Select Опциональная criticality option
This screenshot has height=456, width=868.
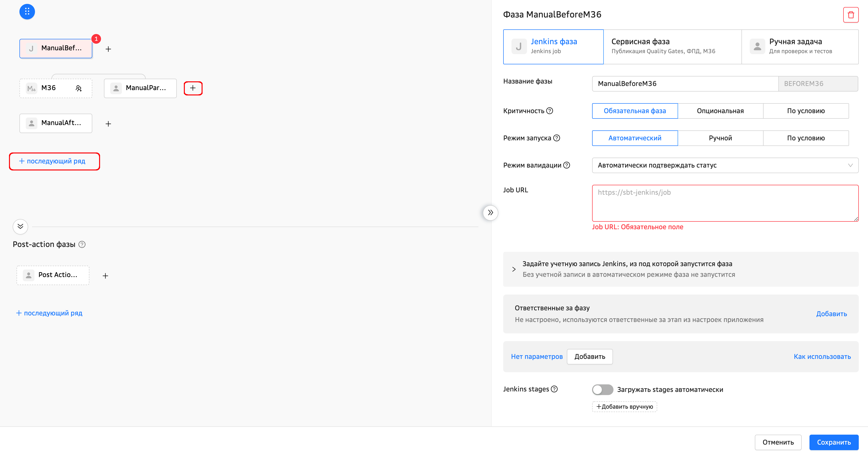coord(720,111)
